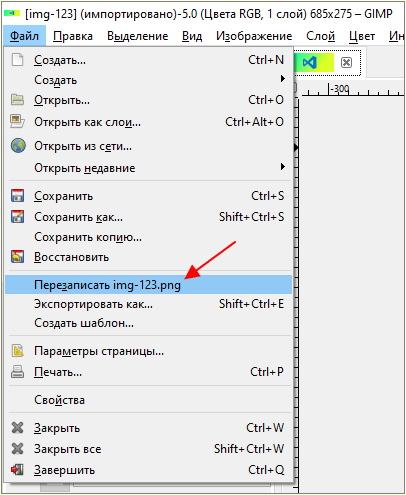Choose Завершить to quit GIMP
Viewport: 406px width, 495px height.
click(149, 470)
